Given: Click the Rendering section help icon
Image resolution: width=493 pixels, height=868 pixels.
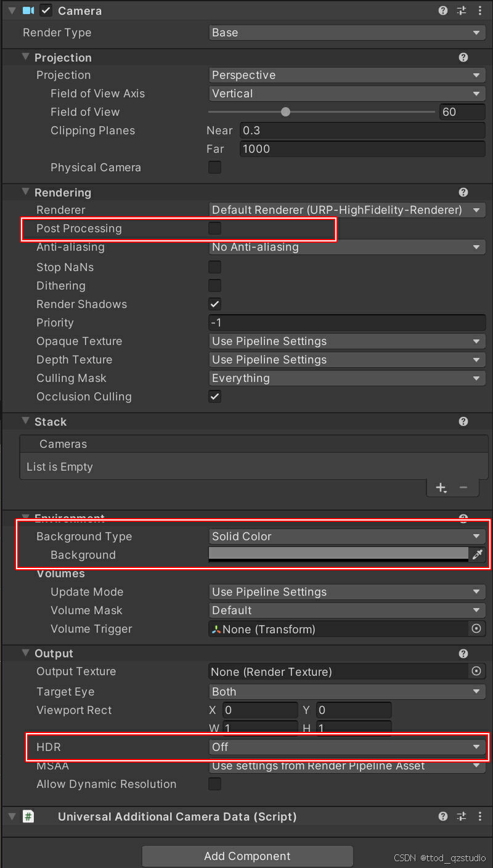Looking at the screenshot, I should click(463, 192).
